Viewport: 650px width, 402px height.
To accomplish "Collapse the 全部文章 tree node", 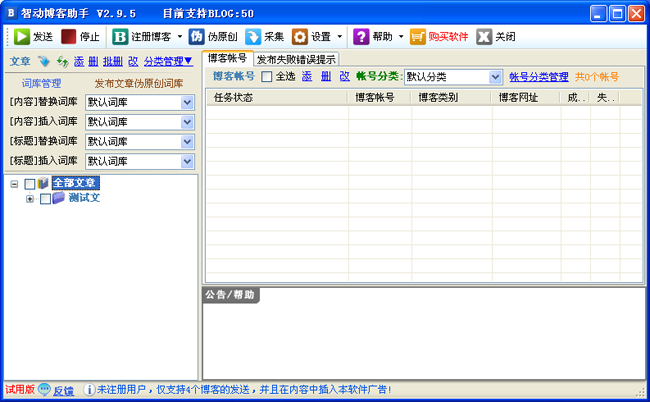I will click(15, 184).
